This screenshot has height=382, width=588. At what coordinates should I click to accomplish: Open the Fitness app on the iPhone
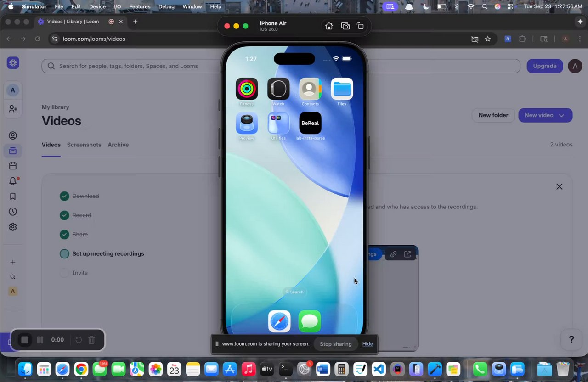coord(247,89)
